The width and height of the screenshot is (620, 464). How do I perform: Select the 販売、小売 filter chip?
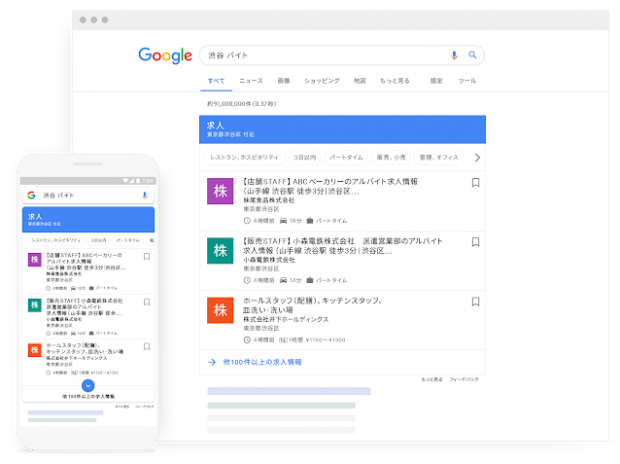point(391,157)
